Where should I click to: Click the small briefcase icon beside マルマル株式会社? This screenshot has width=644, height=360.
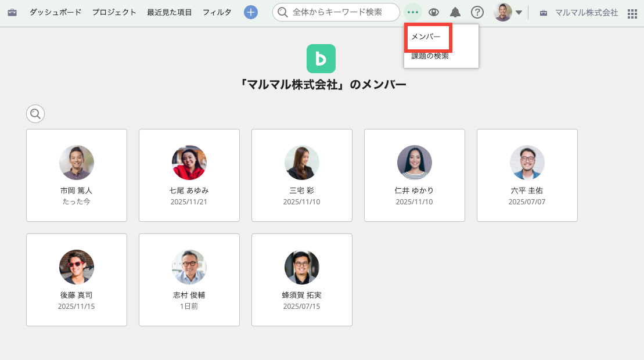click(x=544, y=13)
